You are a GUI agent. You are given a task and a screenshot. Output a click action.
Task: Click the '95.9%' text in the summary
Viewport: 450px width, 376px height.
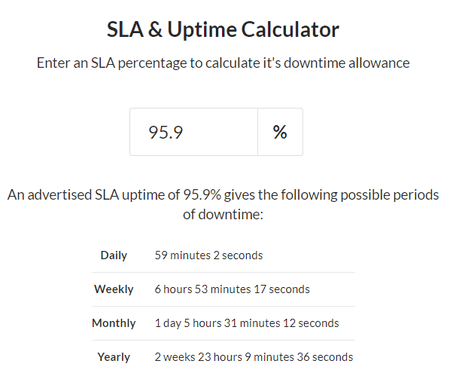click(202, 195)
